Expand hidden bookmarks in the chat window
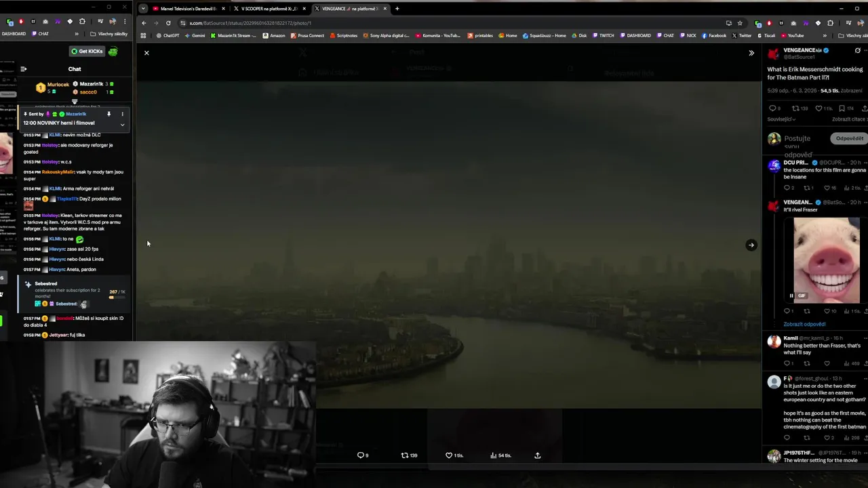The width and height of the screenshot is (868, 488). [76, 34]
